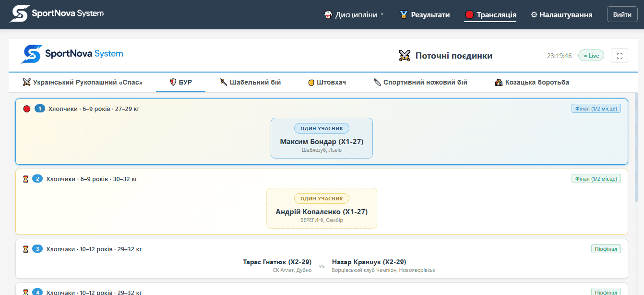Image resolution: width=644 pixels, height=295 pixels.
Task: Click the medal icon next to Результати
Action: (x=404, y=15)
